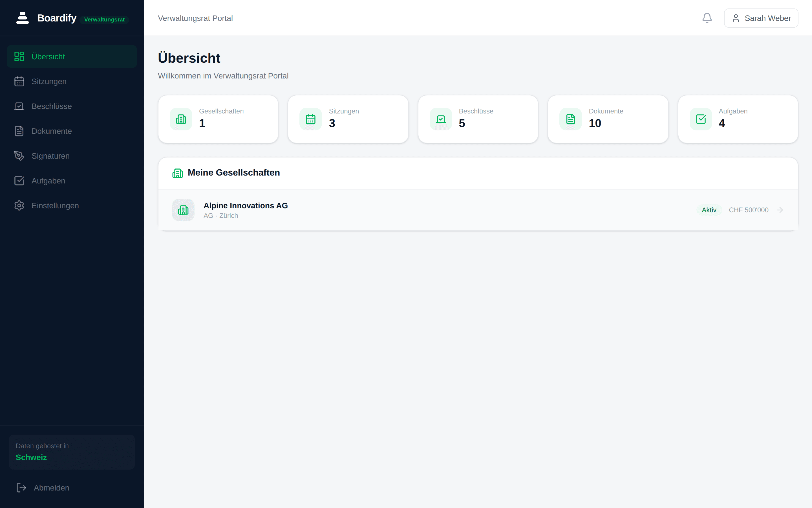Select Aufgaben in the sidebar
812x508 pixels.
click(72, 181)
